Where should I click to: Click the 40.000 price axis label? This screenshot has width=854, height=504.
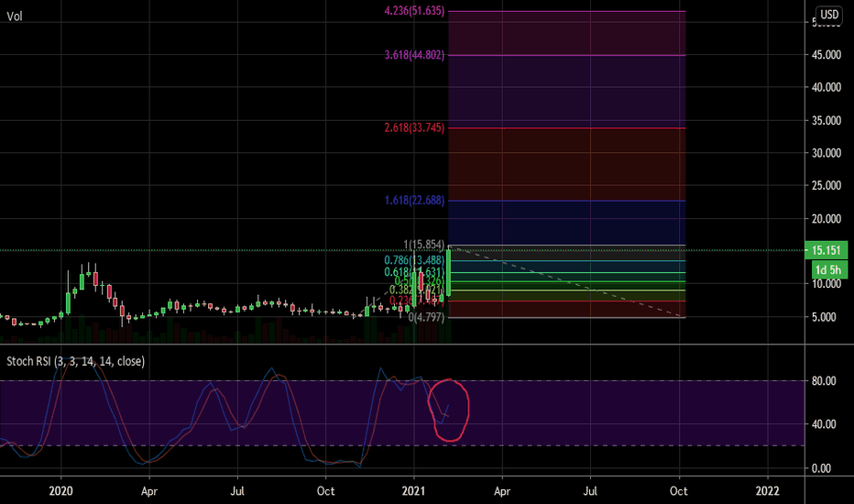827,87
